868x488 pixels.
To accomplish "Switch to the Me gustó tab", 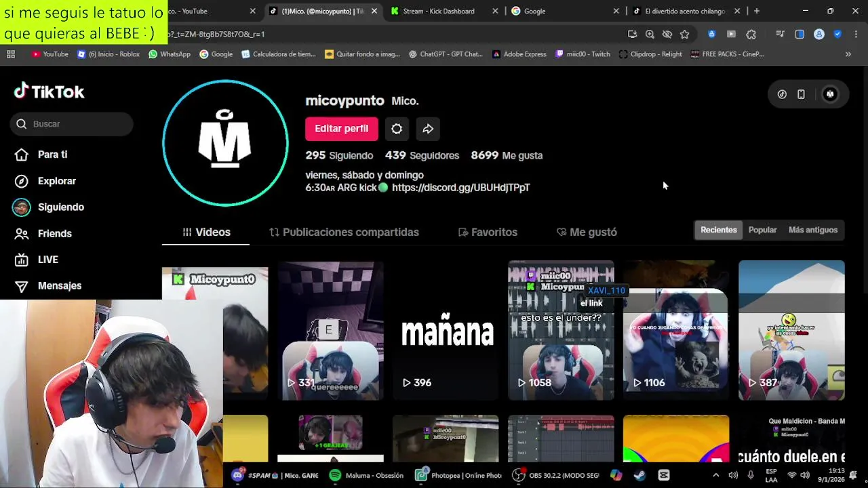I will click(x=587, y=232).
